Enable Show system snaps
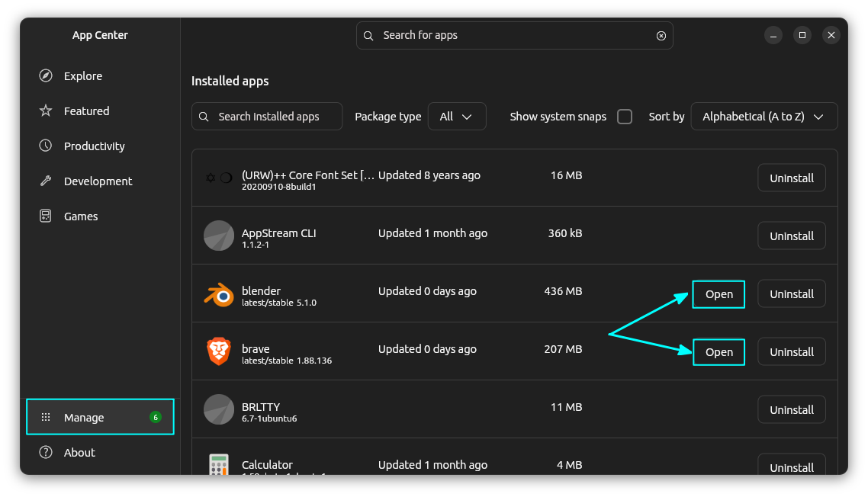 [625, 117]
